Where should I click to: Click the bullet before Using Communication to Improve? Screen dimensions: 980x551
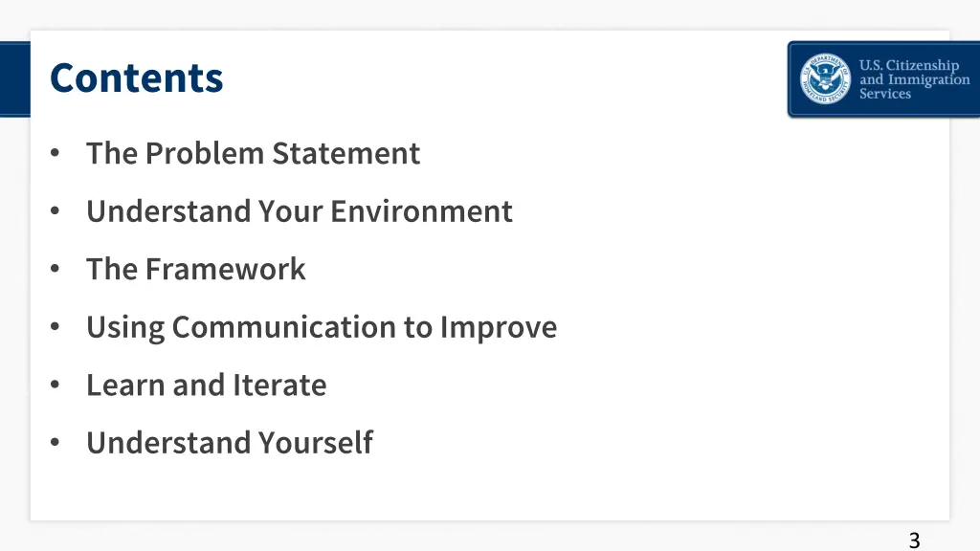55,326
